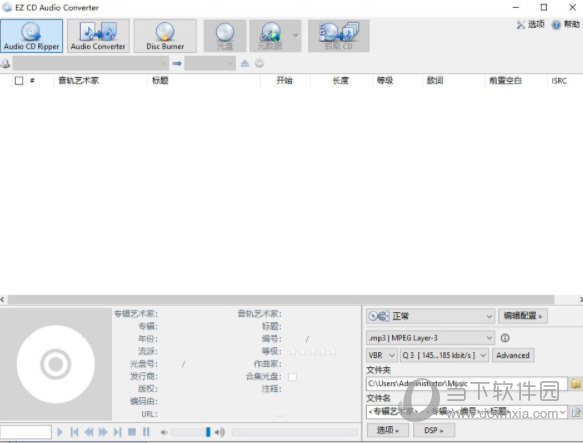Switch to the Audio Converter mode
The width and height of the screenshot is (583, 443).
click(98, 36)
